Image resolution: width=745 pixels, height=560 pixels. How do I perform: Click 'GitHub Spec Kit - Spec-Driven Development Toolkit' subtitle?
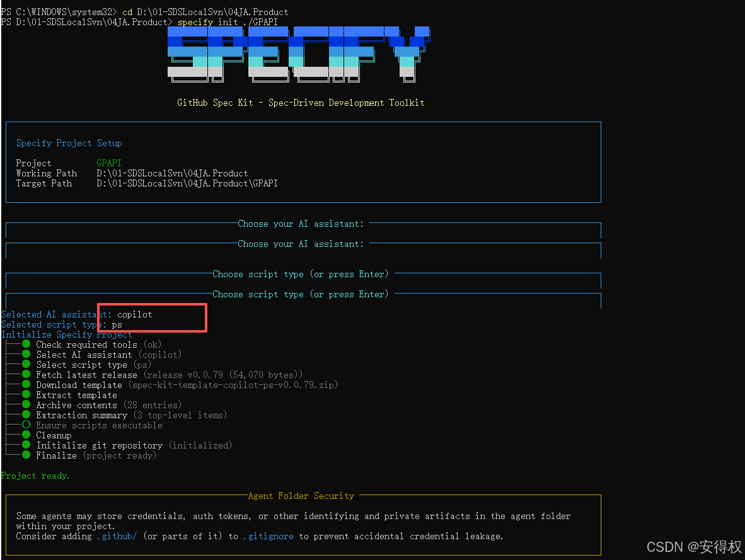tap(301, 103)
